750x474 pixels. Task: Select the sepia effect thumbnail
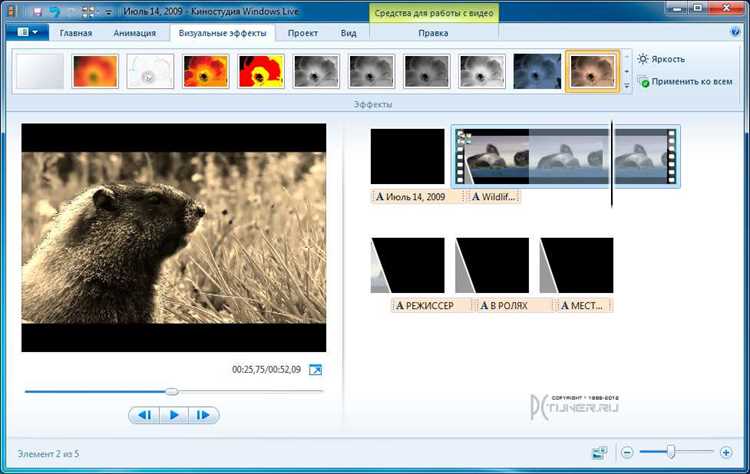pyautogui.click(x=593, y=71)
